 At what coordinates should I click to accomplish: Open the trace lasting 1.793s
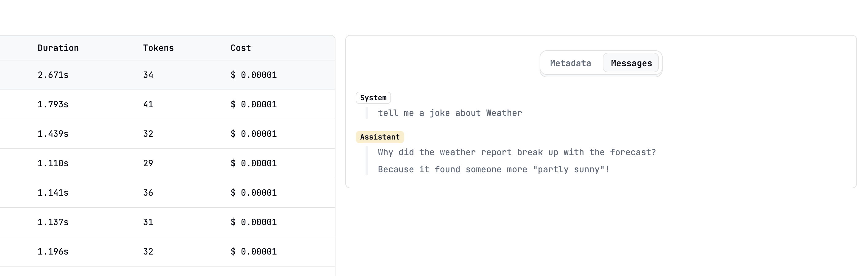(53, 104)
